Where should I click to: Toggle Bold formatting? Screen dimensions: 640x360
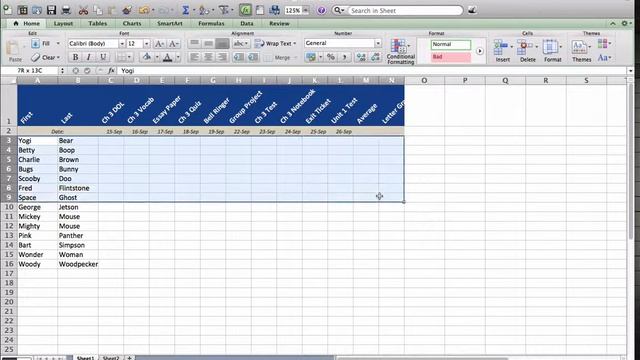point(76,57)
